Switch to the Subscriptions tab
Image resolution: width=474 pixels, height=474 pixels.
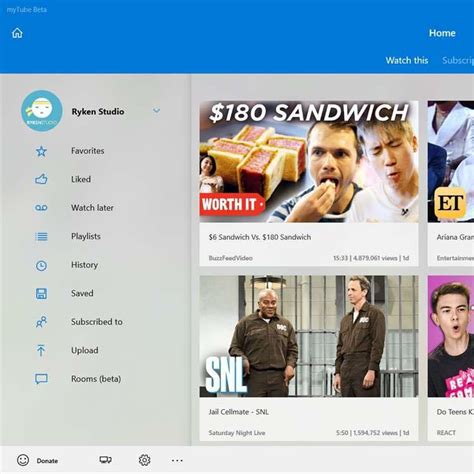458,60
